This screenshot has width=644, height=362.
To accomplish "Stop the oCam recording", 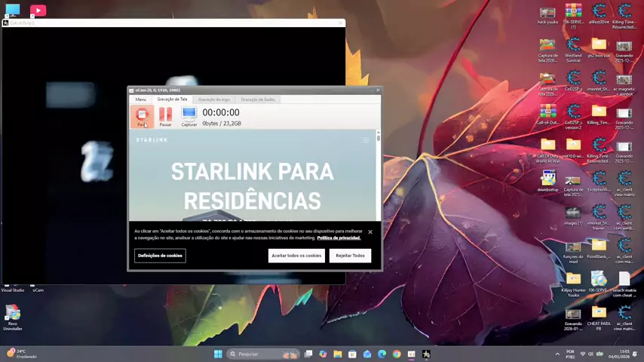I will pos(142,115).
